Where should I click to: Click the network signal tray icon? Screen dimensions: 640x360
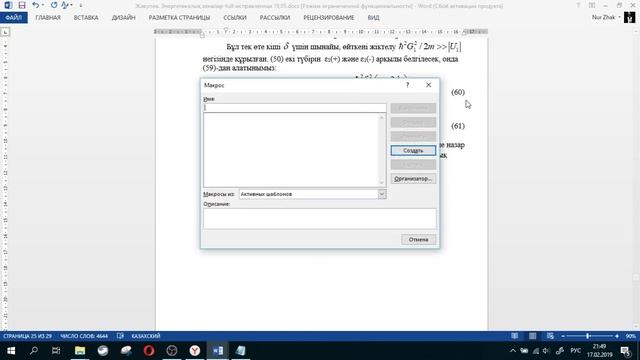[536, 351]
